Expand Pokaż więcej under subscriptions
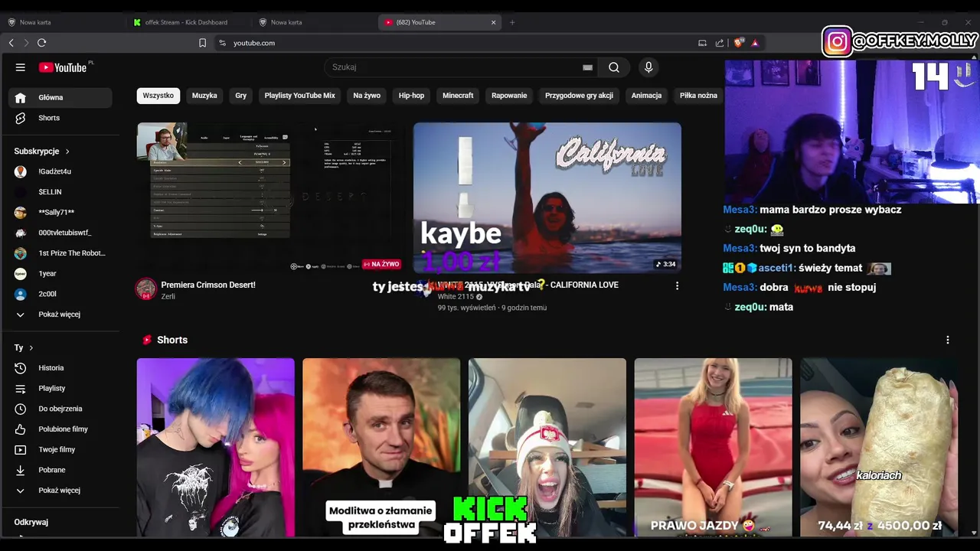 click(60, 315)
